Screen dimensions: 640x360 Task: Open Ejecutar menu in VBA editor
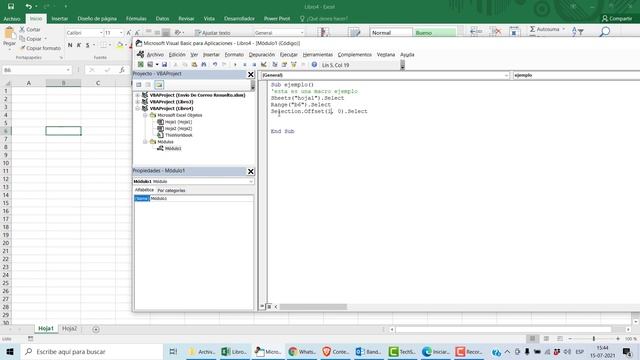pyautogui.click(x=289, y=54)
